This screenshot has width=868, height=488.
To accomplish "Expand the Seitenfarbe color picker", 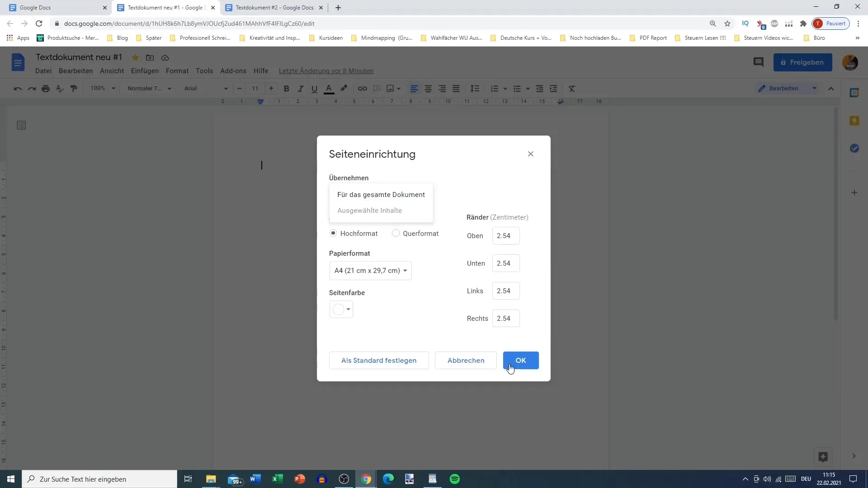I will tap(341, 309).
